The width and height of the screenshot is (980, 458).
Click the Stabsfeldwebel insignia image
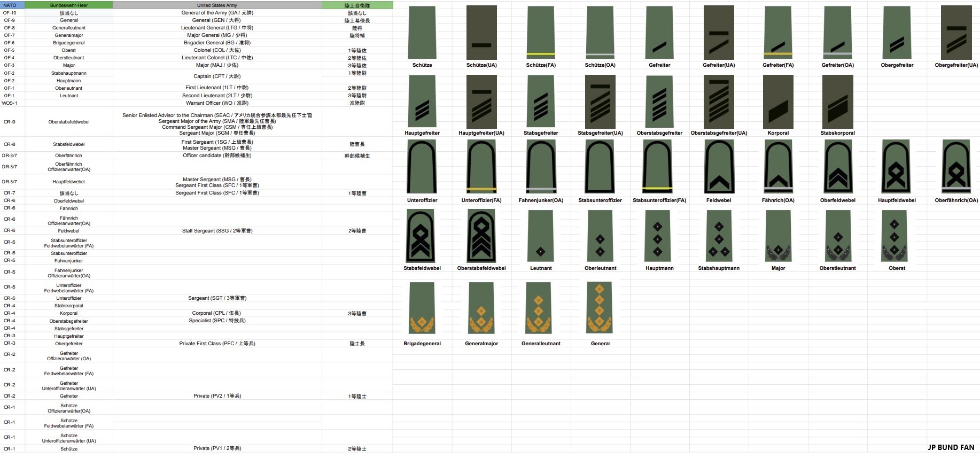421,236
